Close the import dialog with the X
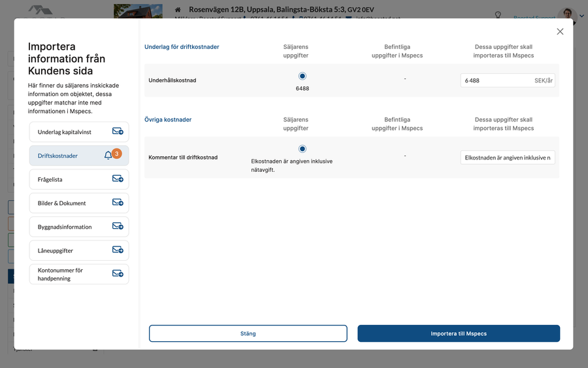This screenshot has width=588, height=368. (560, 31)
